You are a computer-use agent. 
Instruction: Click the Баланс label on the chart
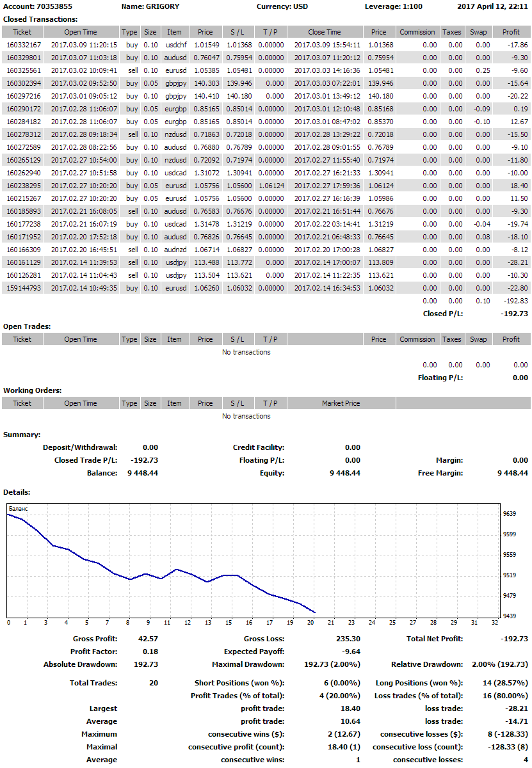(19, 508)
